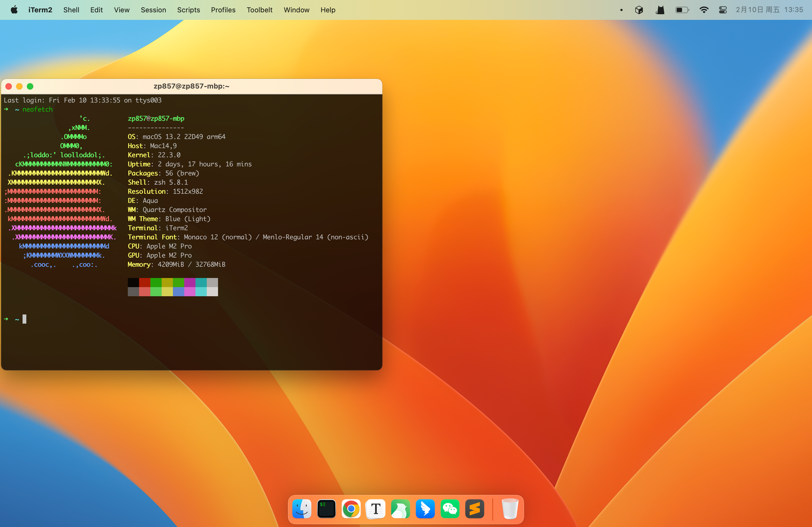The height and width of the screenshot is (527, 812).
Task: Click the Terminal Font line
Action: coord(248,237)
